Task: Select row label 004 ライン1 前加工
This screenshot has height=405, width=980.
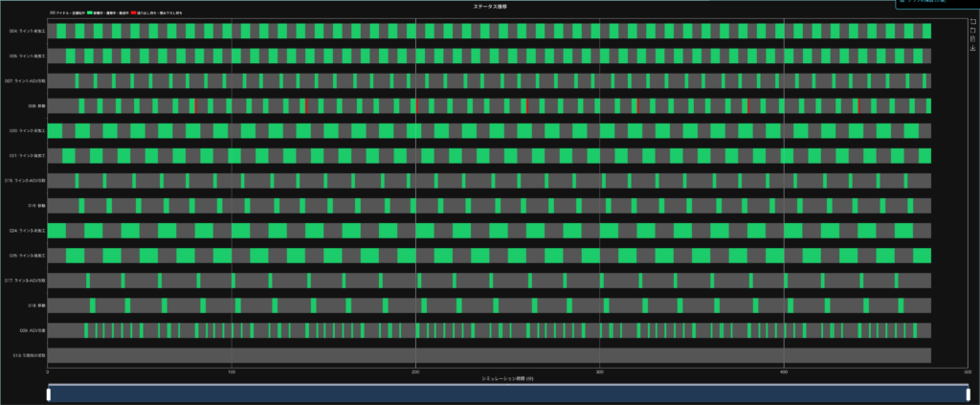Action: [28, 31]
